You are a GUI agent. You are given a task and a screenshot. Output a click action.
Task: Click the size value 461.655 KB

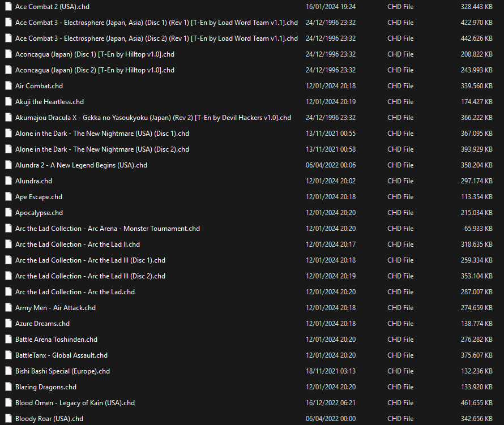point(477,403)
